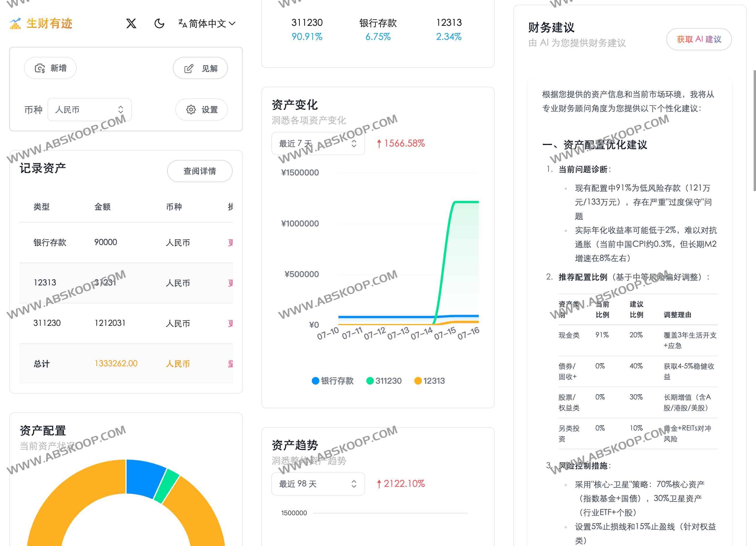Click the 新增 add asset button
Viewport: 756px width, 546px height.
[50, 68]
